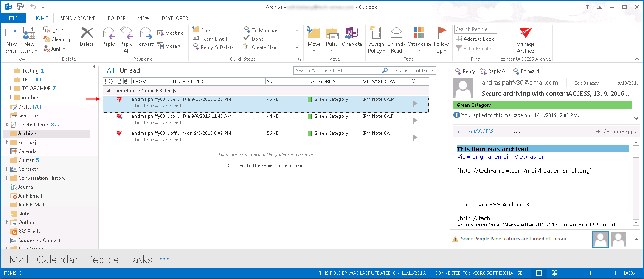Screen dimensions: 644x279
Task: Collapse the Importance: Normal group
Action: 108,91
